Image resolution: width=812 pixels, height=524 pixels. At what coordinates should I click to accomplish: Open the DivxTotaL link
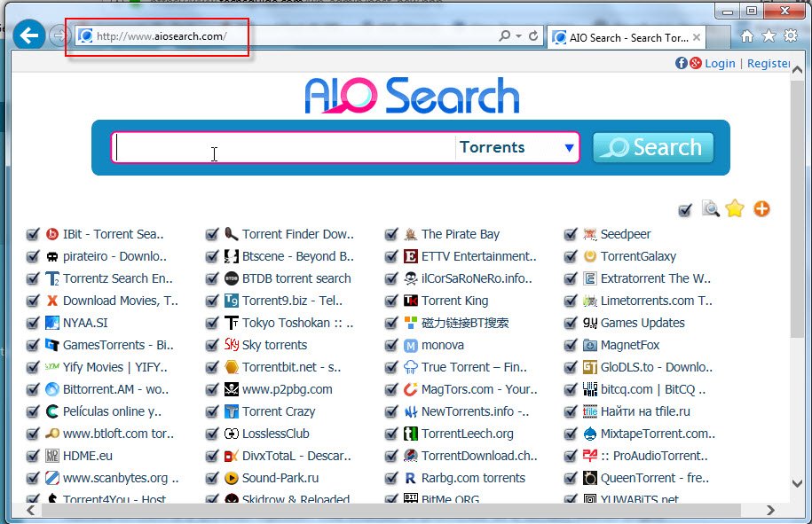pyautogui.click(x=296, y=456)
